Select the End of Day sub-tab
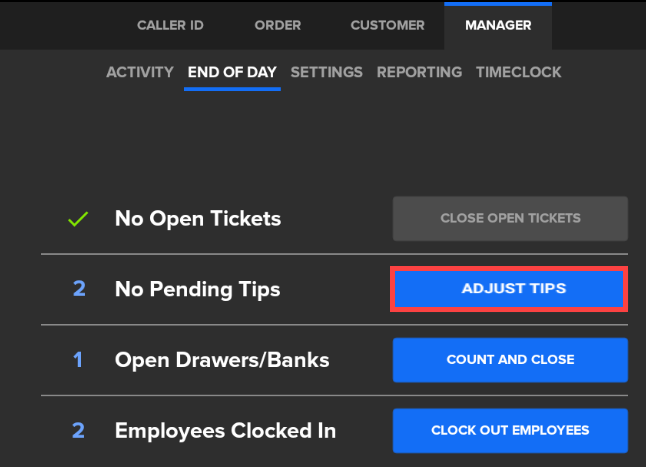The image size is (646, 467). click(233, 72)
